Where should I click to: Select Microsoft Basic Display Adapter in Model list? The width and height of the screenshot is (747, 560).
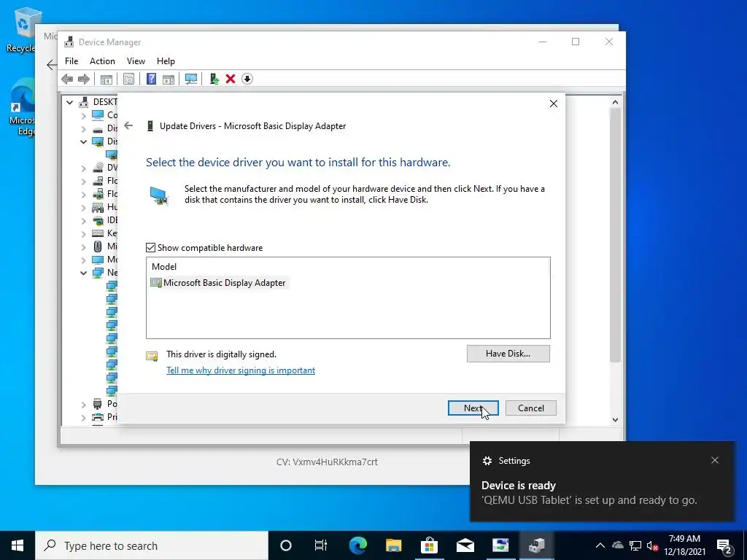click(218, 283)
